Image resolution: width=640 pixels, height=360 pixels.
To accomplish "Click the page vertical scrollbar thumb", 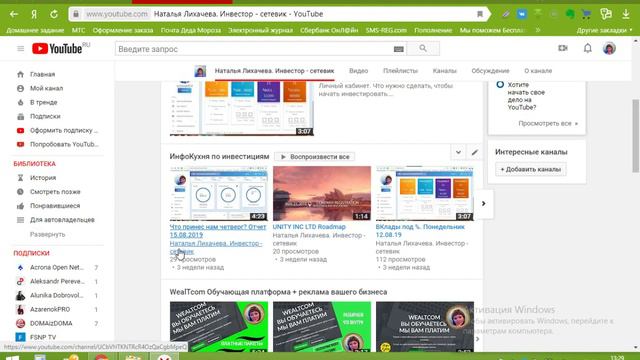I will coord(636,136).
